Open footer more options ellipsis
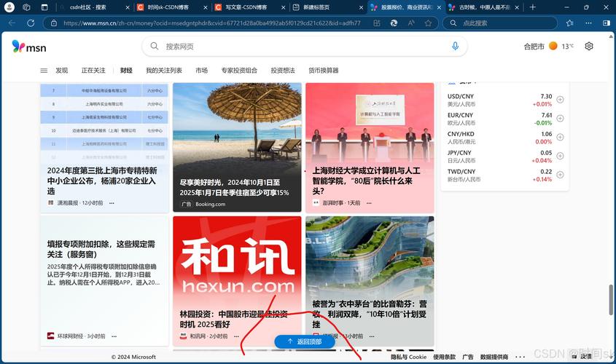616x364 pixels. coord(520,357)
